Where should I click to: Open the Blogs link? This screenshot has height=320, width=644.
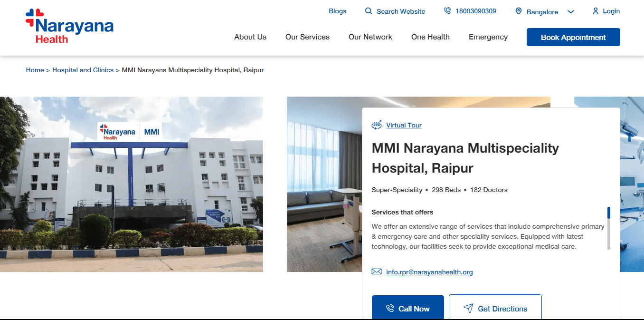click(x=337, y=10)
